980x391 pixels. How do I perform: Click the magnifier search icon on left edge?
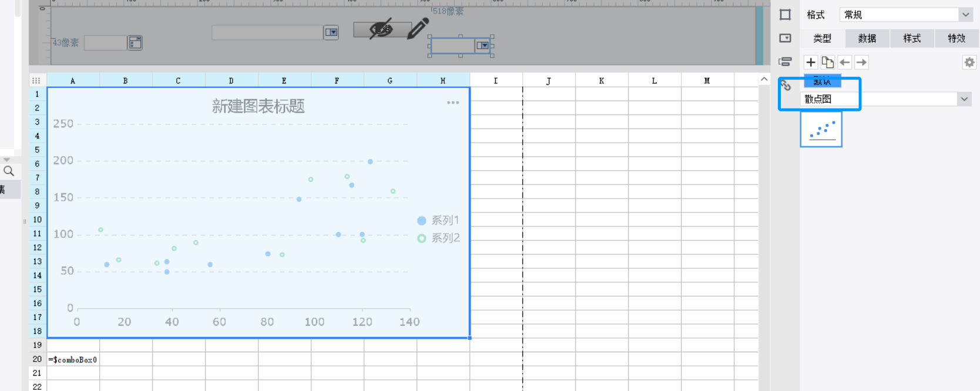point(9,171)
